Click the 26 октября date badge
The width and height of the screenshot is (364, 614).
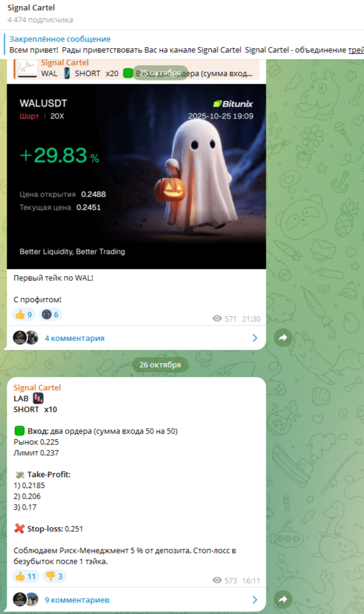[x=160, y=364]
